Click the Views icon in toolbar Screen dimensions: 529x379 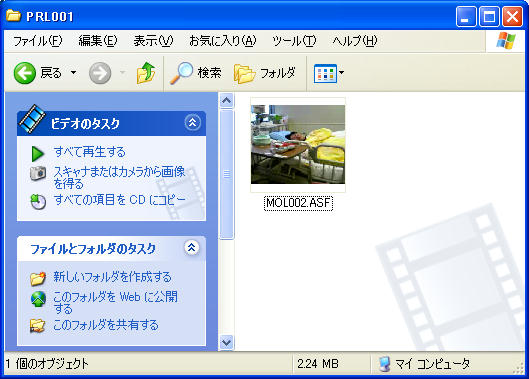tap(325, 73)
